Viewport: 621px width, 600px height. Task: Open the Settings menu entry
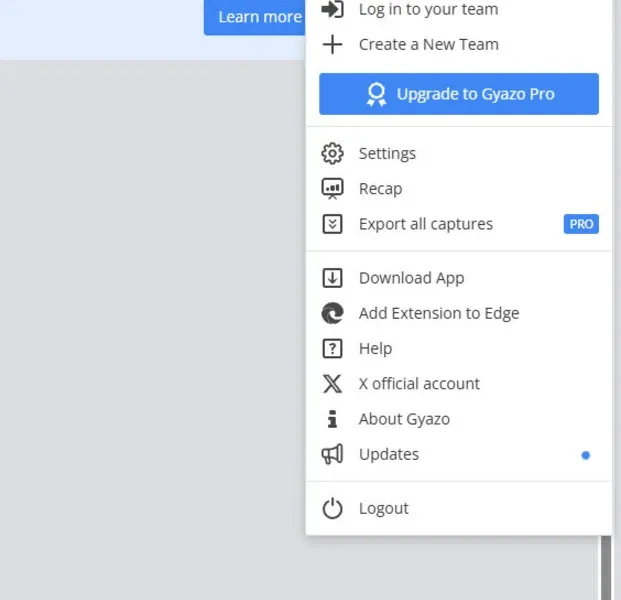click(459, 153)
